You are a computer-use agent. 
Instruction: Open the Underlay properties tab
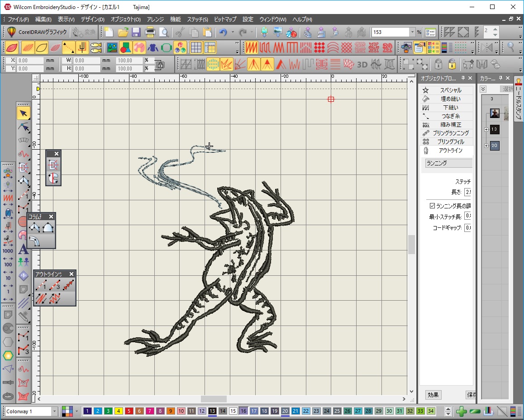click(447, 108)
